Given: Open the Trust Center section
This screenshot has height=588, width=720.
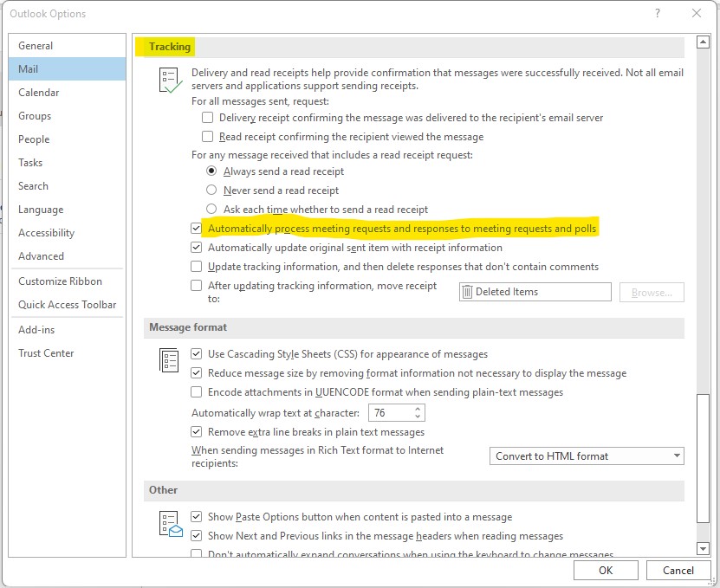Looking at the screenshot, I should point(46,352).
